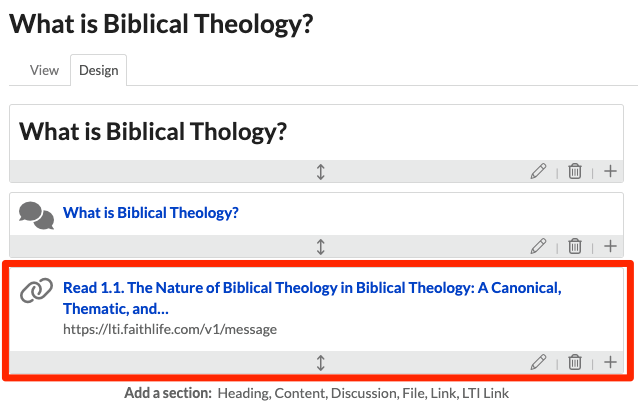Click the move arrows on heading section
The height and width of the screenshot is (420, 638).
point(321,172)
